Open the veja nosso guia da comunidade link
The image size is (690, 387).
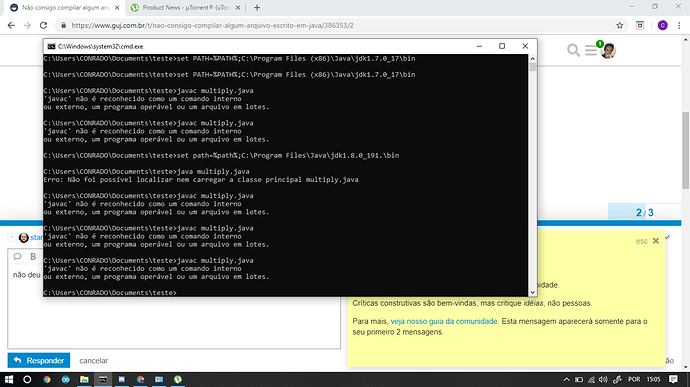click(x=444, y=321)
